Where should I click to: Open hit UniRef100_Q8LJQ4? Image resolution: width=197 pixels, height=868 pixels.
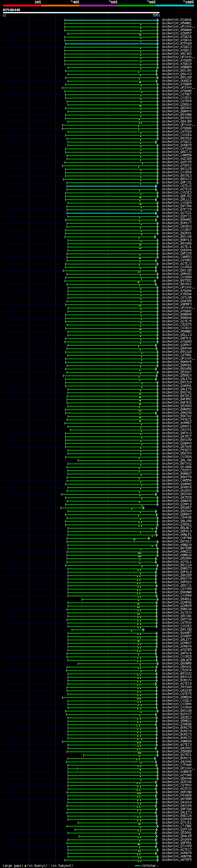click(176, 460)
